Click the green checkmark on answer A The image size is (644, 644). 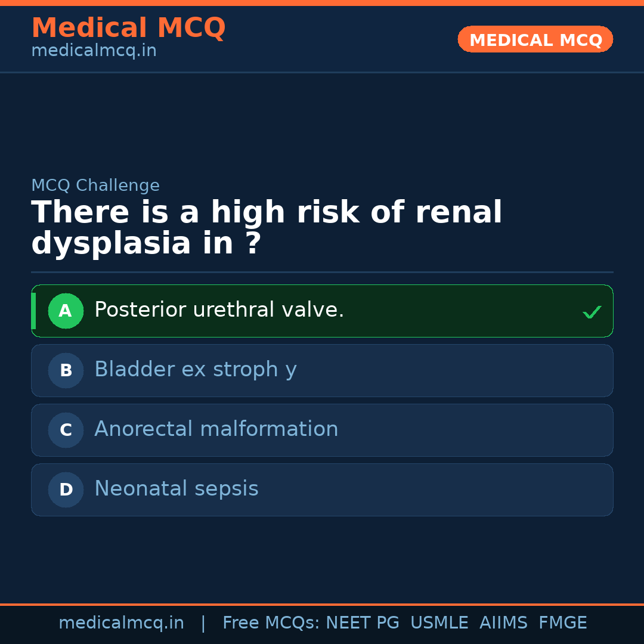click(x=592, y=312)
